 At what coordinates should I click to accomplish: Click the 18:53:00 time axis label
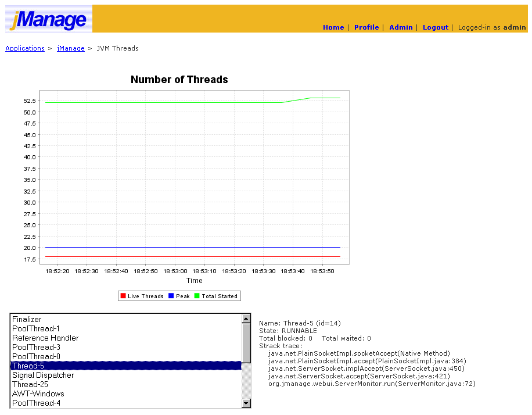click(175, 271)
